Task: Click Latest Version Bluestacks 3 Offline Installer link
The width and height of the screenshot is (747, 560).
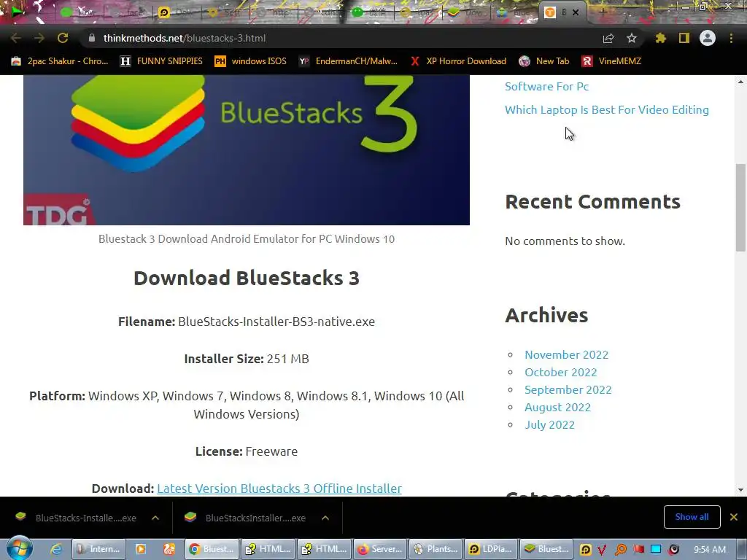Action: tap(279, 489)
